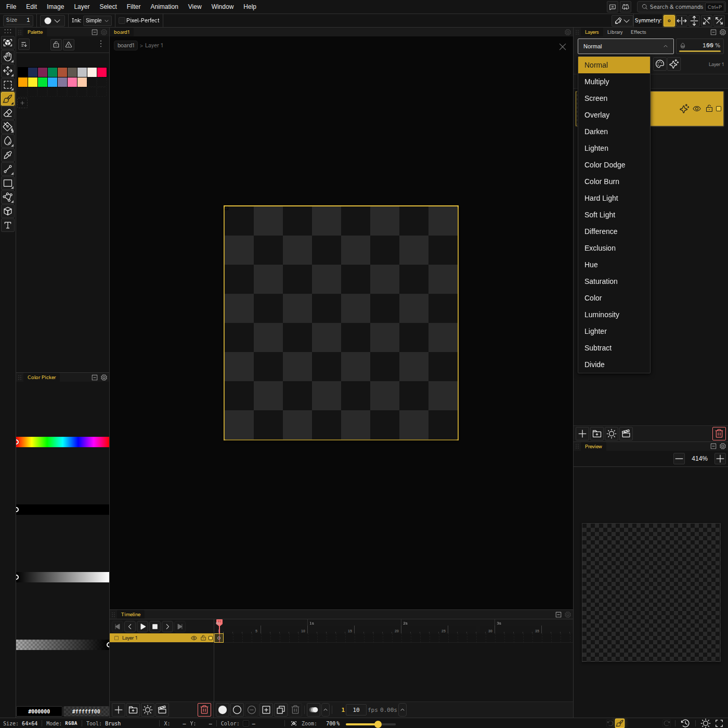This screenshot has height=728, width=728.
Task: Collapse the open Normal blend mode dropdown
Action: [626, 46]
